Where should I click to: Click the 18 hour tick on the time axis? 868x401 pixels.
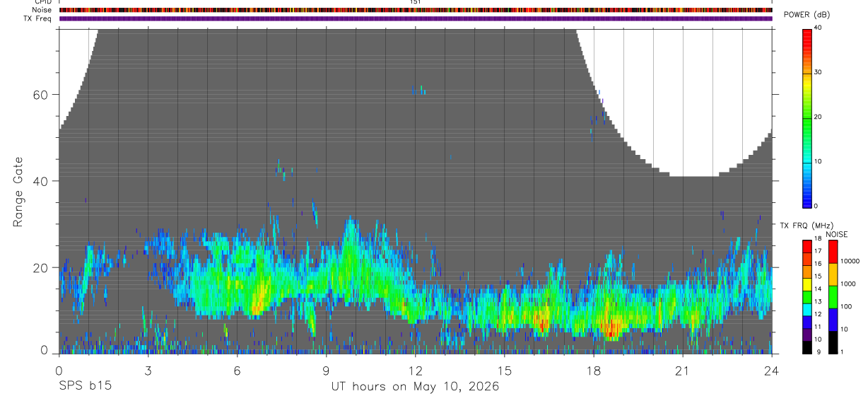coord(594,370)
